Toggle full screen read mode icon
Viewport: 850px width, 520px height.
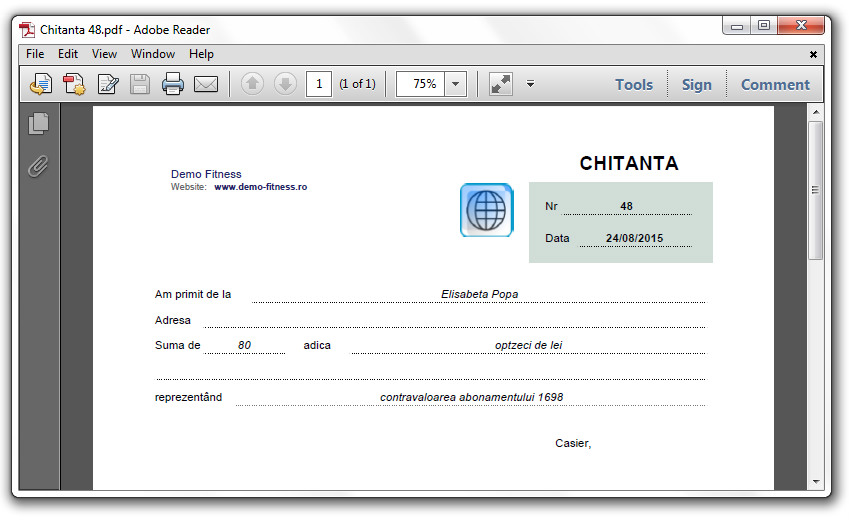(x=500, y=84)
